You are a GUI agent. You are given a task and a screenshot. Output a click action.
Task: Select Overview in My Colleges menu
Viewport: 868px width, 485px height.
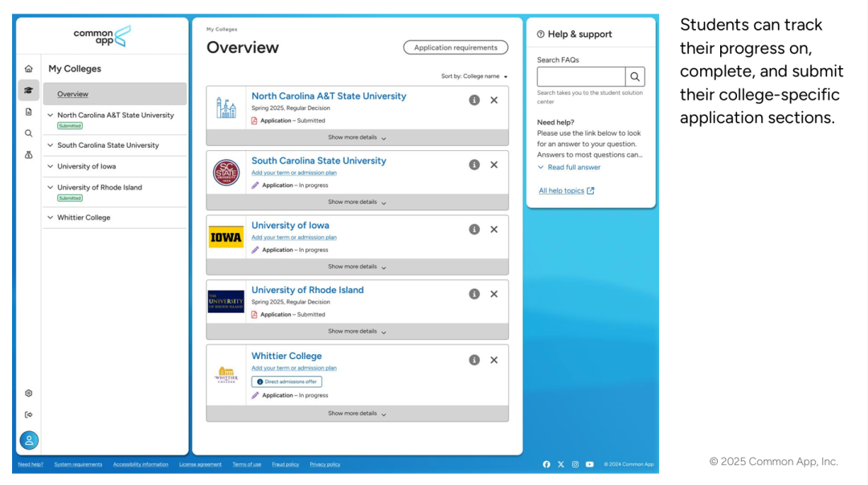[115, 94]
